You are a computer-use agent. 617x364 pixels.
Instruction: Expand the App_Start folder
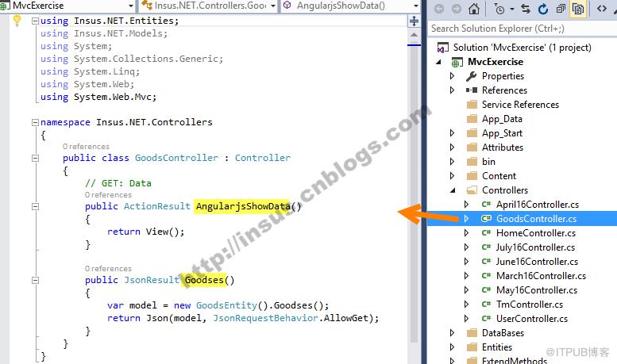tap(452, 133)
